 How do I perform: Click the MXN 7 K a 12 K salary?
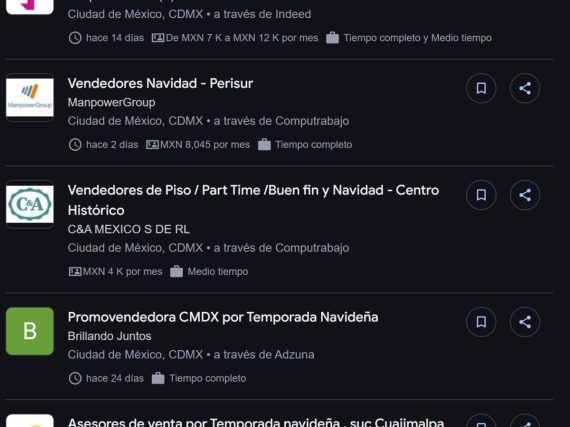[242, 38]
